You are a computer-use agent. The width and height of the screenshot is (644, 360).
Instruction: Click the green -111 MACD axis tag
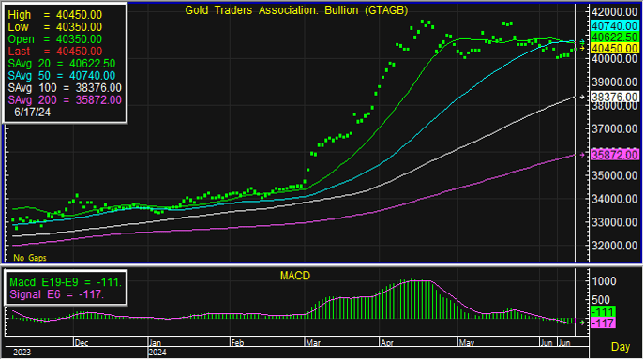[x=603, y=312]
